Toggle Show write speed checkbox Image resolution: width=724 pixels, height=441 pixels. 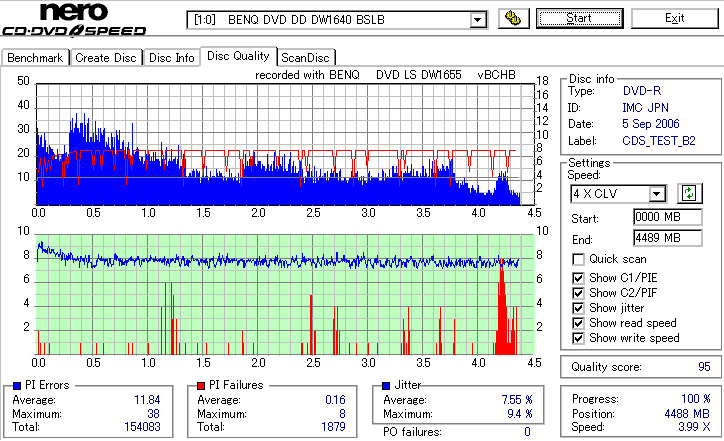pyautogui.click(x=578, y=338)
